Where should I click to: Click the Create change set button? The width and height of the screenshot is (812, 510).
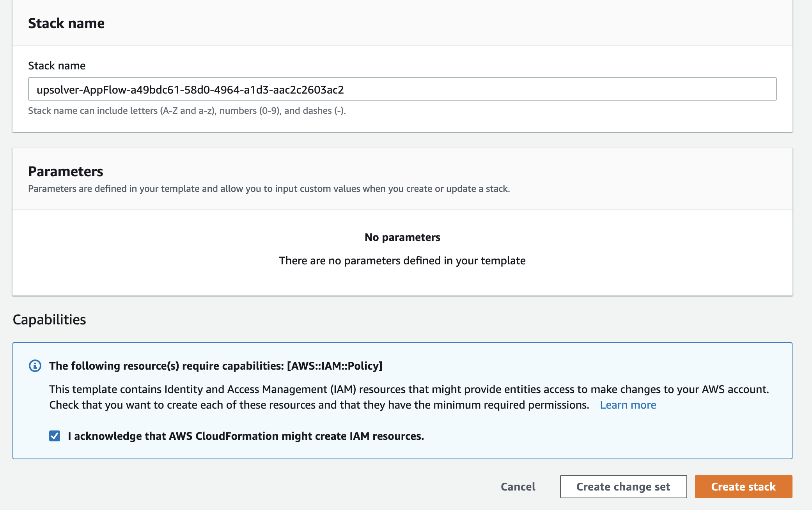[623, 487]
